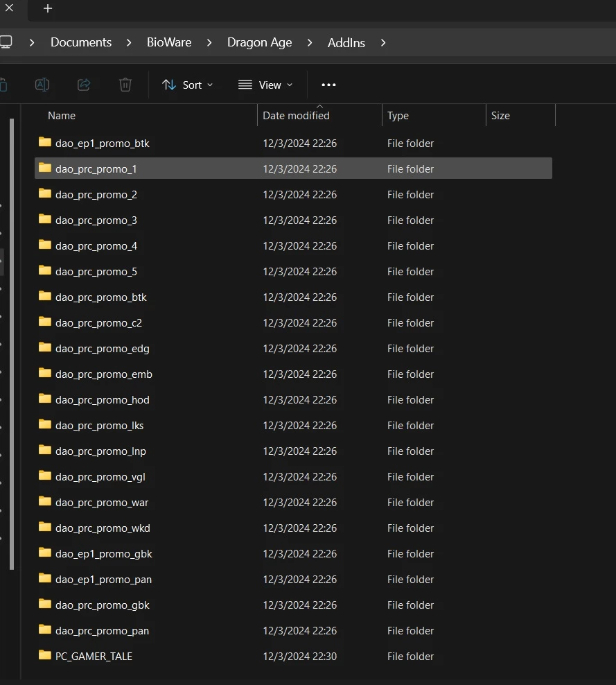The width and height of the screenshot is (616, 685).
Task: Click the folder icon of dao_ep1_promo_gbk
Action: click(x=45, y=553)
